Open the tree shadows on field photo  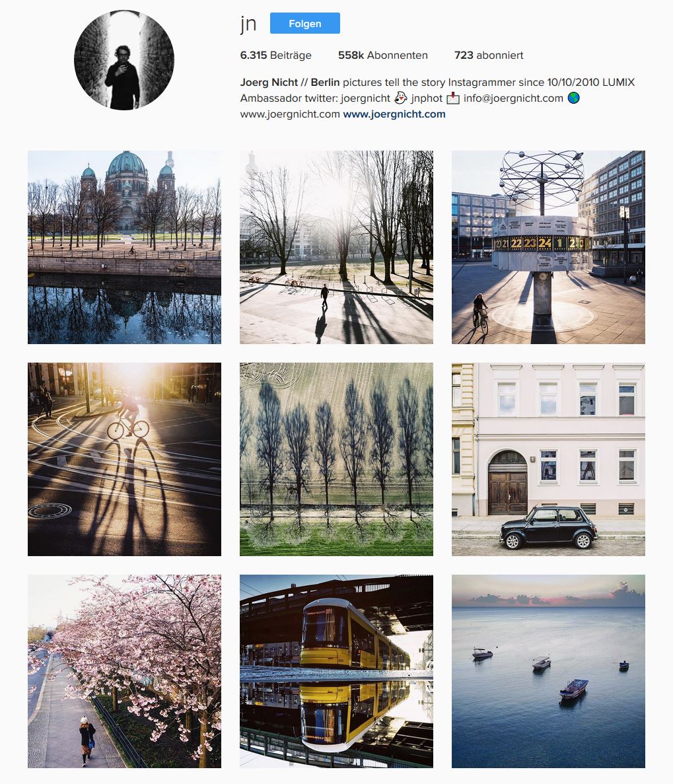pyautogui.click(x=337, y=459)
